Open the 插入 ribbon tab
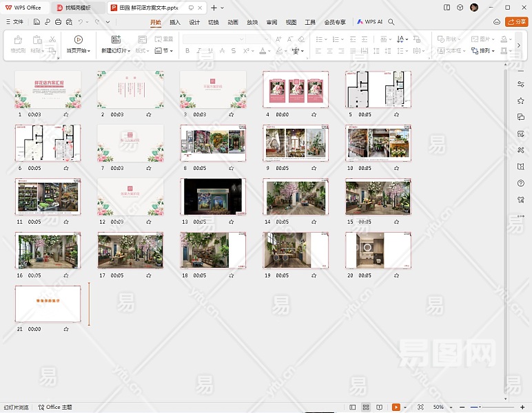 pos(175,22)
